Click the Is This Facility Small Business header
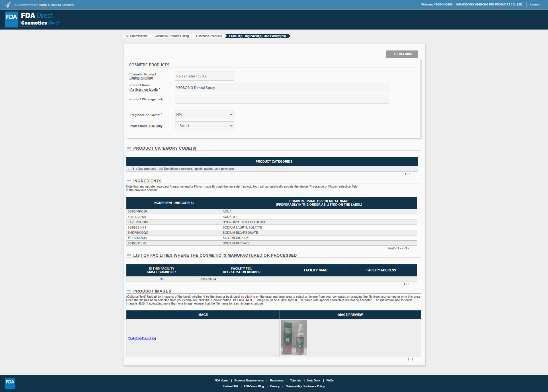This screenshot has height=392, width=548. click(162, 270)
